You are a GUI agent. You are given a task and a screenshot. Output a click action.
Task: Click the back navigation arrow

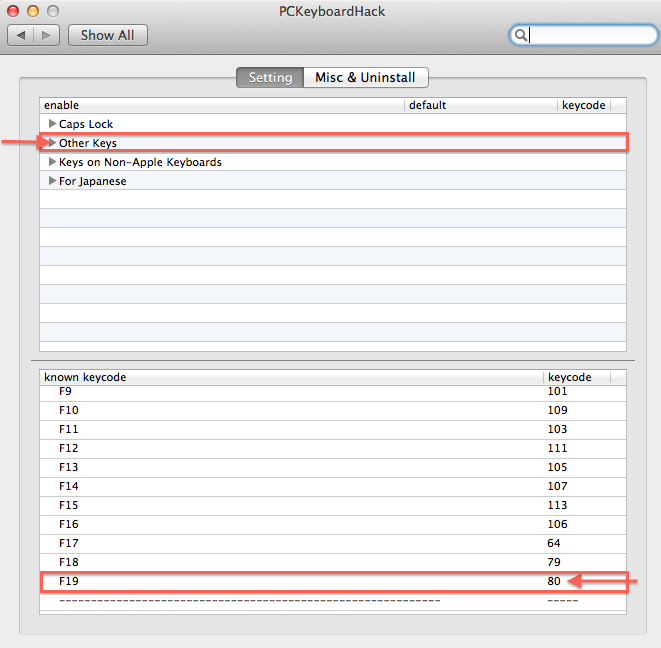pos(21,35)
